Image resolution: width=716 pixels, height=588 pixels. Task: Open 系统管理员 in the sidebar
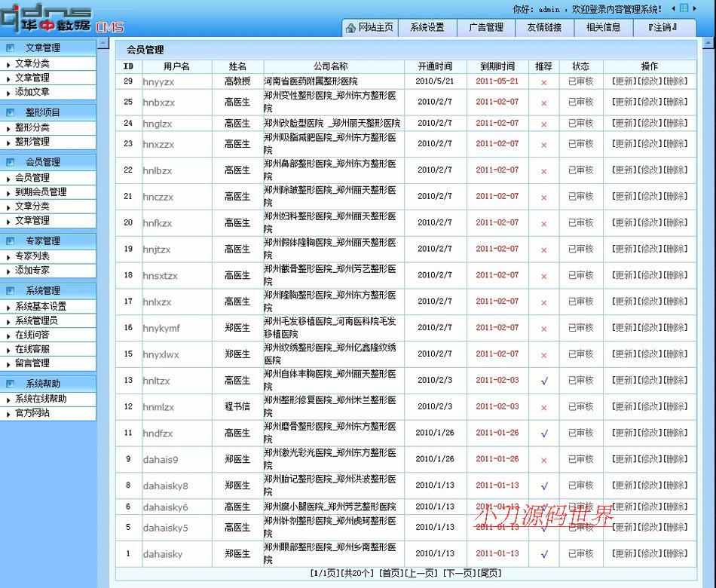pos(36,320)
